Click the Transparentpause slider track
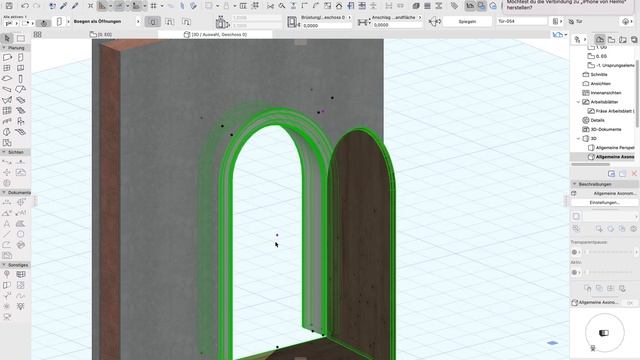This screenshot has width=640, height=360. [609, 252]
